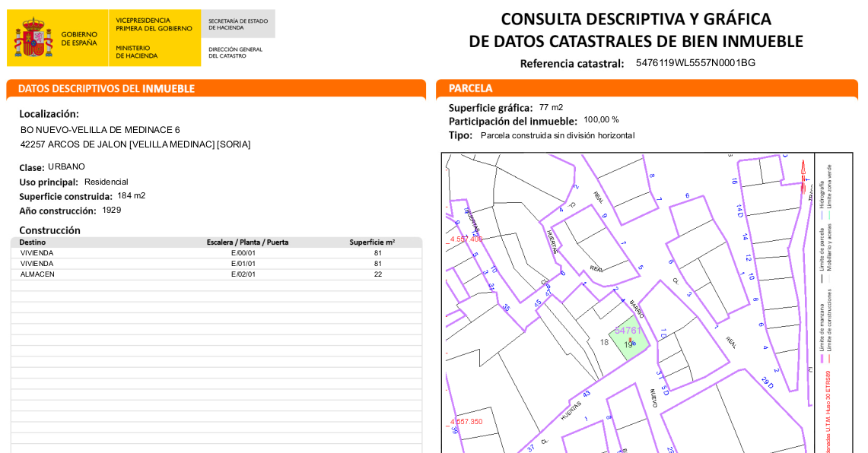Click the red marker inside the green parcel

(x=631, y=341)
